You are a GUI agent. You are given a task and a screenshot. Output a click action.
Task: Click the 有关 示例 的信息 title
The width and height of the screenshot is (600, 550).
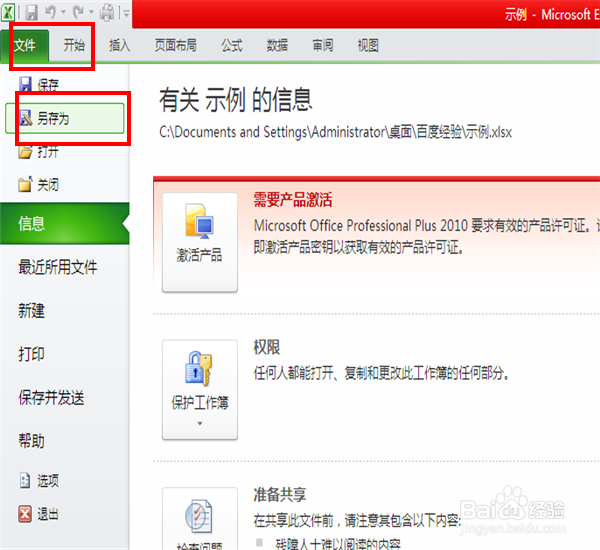(x=236, y=99)
